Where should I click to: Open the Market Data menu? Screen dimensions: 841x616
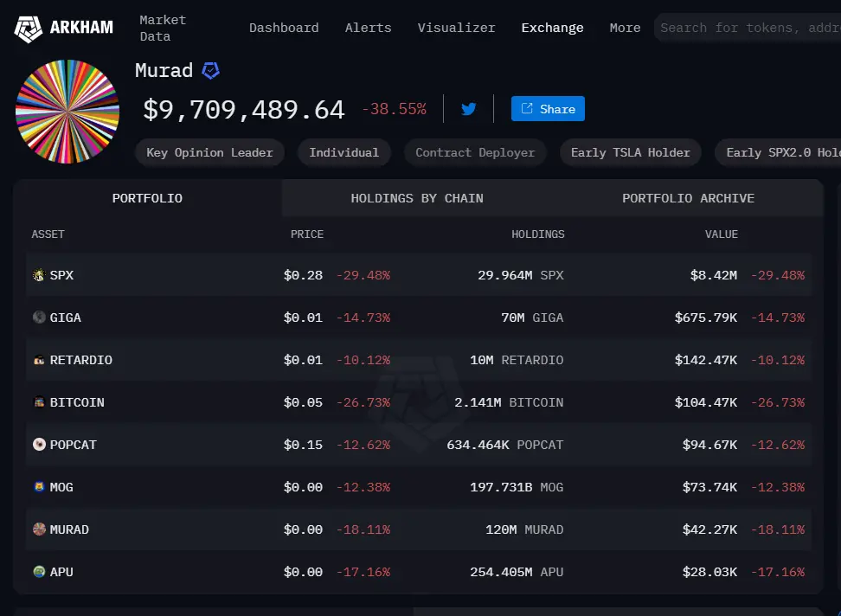point(163,28)
